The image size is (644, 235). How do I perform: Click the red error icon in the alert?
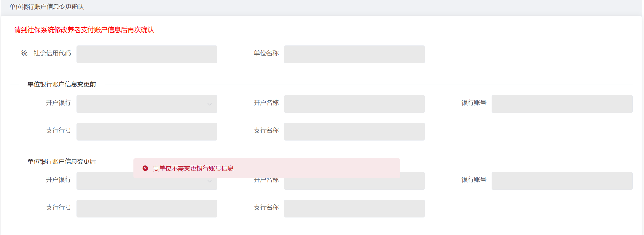click(145, 168)
